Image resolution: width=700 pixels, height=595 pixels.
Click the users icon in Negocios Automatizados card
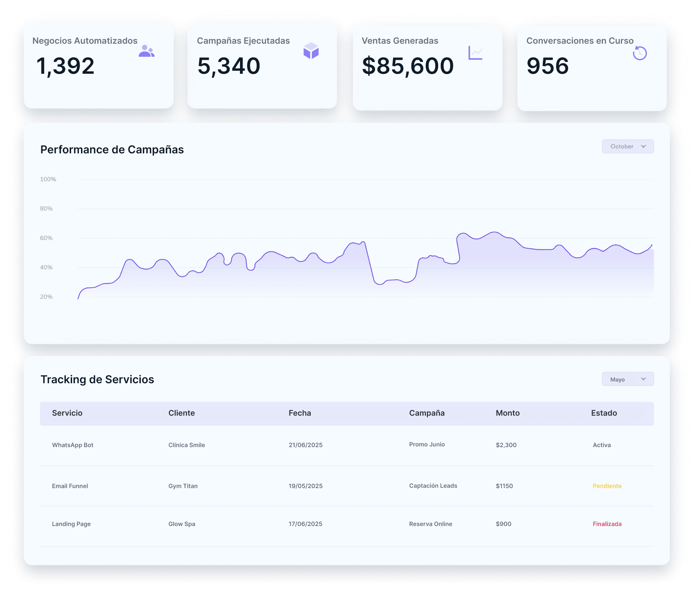[147, 51]
